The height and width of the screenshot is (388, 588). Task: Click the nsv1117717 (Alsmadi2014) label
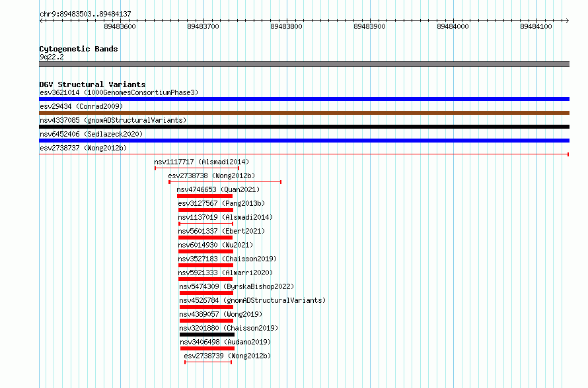202,162
